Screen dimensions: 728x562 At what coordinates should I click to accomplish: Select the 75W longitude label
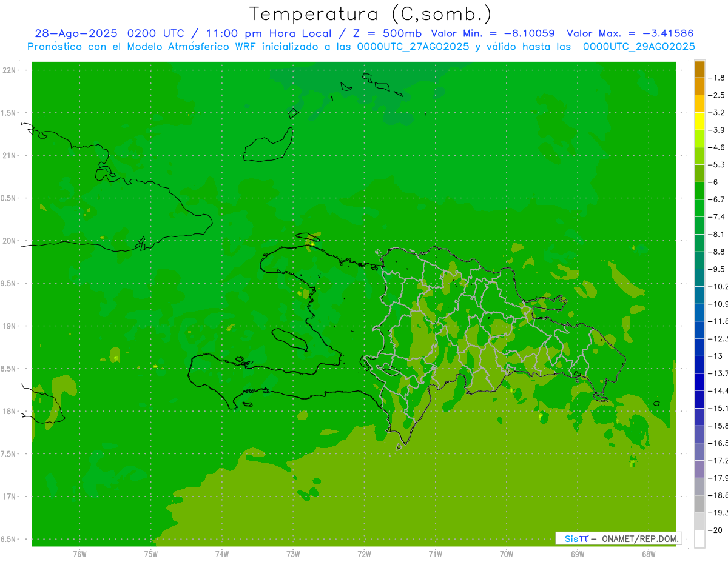tap(150, 554)
